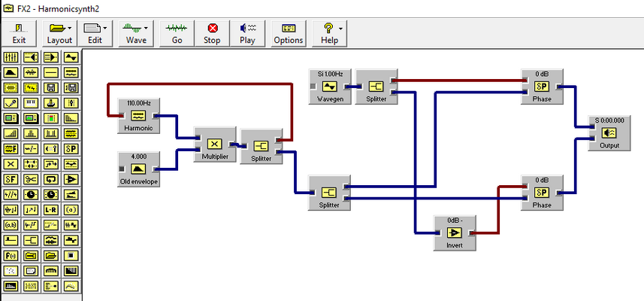
Task: Pick the microphone input icon in palette
Action: (x=11, y=103)
